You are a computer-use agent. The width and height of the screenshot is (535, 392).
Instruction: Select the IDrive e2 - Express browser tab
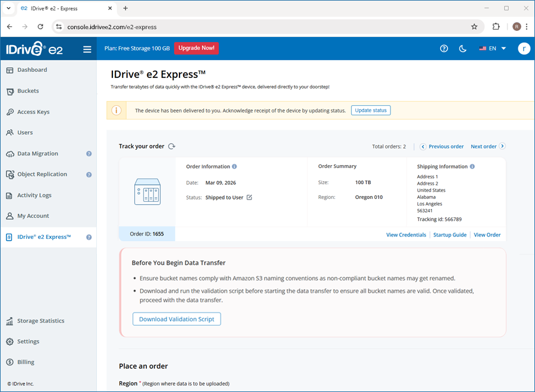(66, 8)
